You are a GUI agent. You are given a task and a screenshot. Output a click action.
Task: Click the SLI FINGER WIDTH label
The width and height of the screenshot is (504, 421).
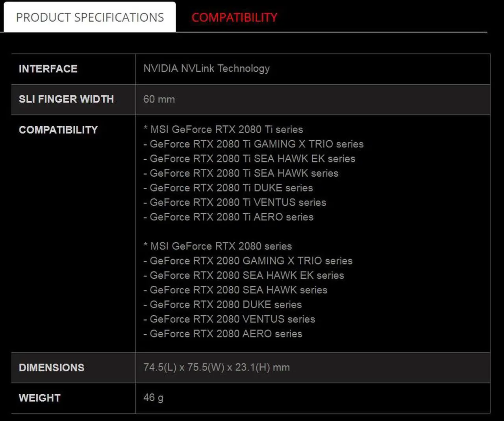[x=66, y=99]
